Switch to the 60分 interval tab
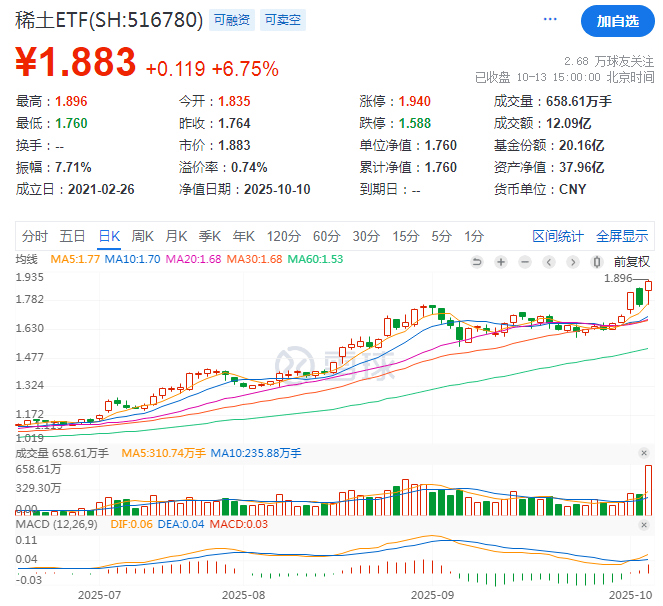This screenshot has height=606, width=663. (x=326, y=236)
